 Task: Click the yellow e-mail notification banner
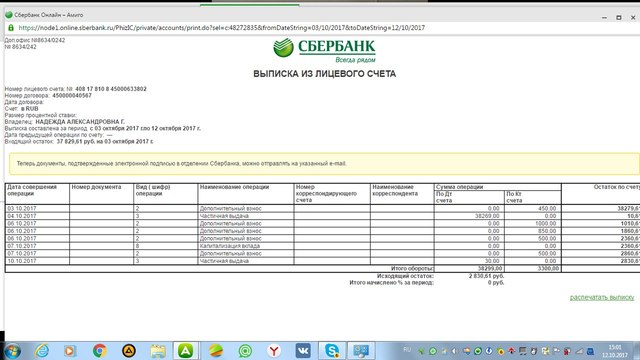click(324, 163)
